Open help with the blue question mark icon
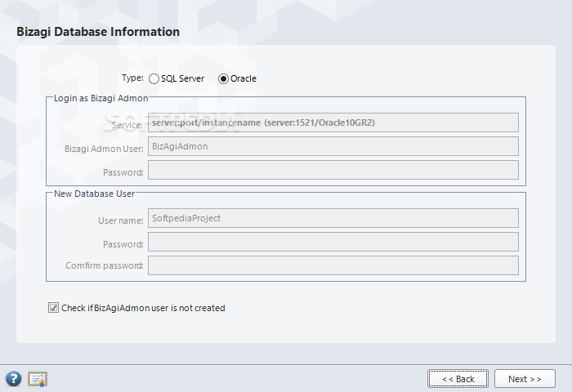 [14, 379]
